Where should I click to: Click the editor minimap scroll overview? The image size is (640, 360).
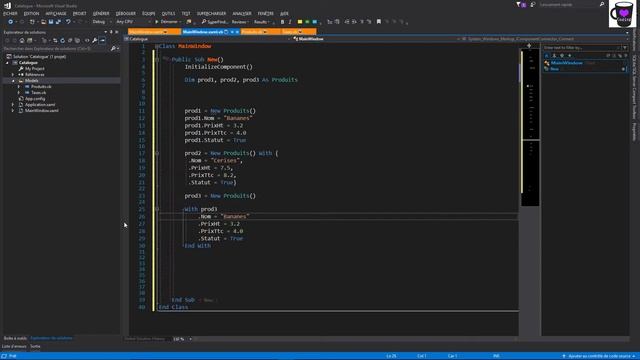click(x=530, y=127)
